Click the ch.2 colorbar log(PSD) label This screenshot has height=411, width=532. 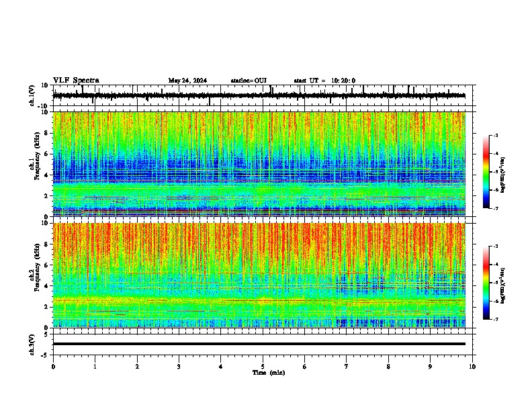[x=502, y=285]
